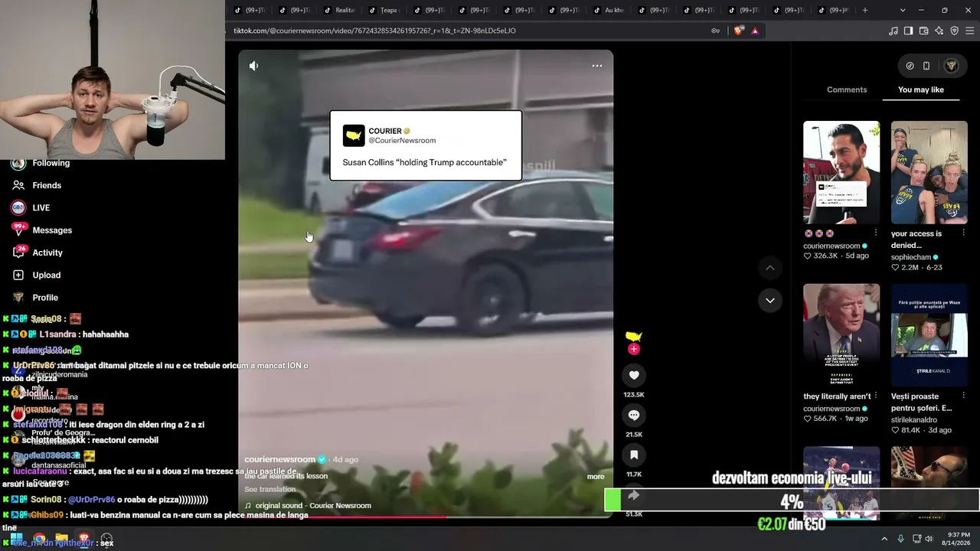The width and height of the screenshot is (980, 551).
Task: Switch to the 'Țeapa' browser tab
Action: [x=384, y=10]
